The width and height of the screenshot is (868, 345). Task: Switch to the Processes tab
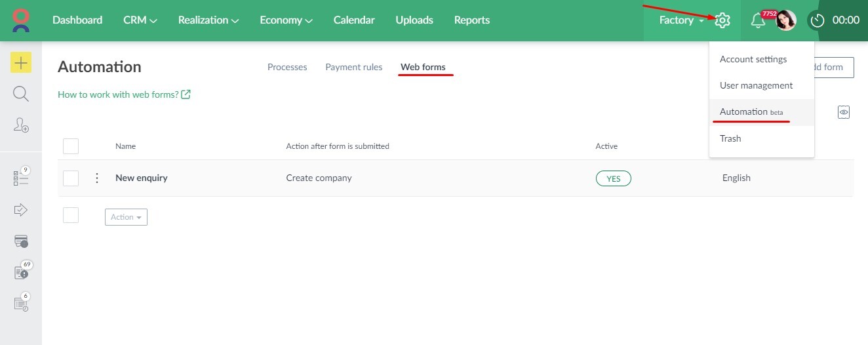click(x=287, y=67)
